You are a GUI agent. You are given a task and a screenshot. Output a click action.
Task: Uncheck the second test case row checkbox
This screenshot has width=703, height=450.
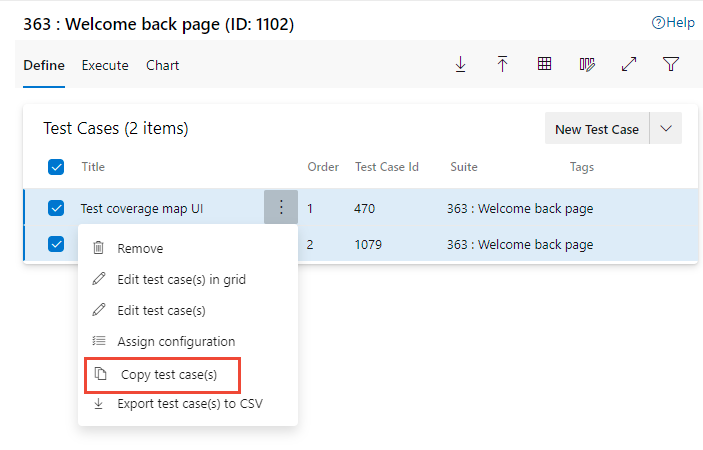(x=56, y=244)
